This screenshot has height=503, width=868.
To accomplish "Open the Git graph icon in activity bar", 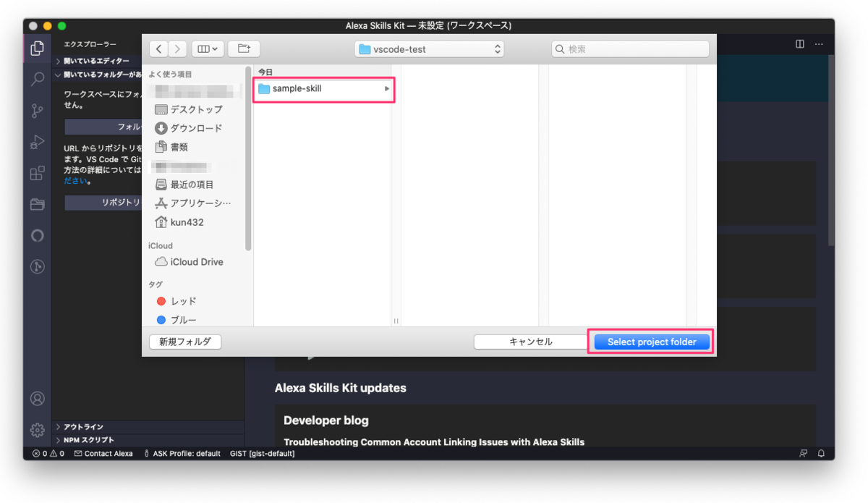I will [37, 266].
